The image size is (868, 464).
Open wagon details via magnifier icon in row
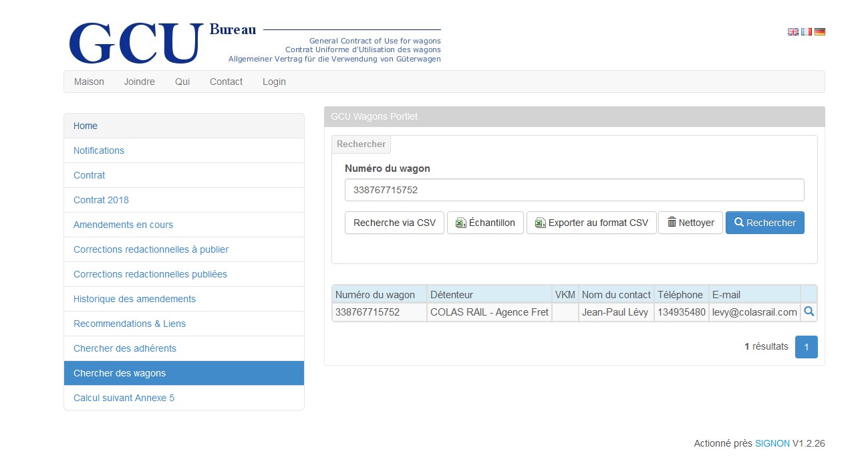tap(809, 312)
